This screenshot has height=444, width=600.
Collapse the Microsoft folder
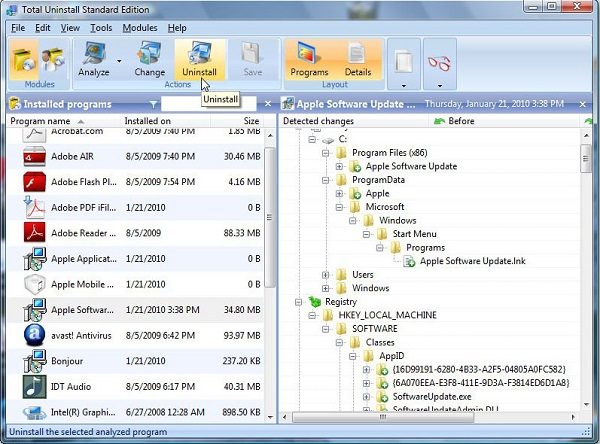(339, 207)
